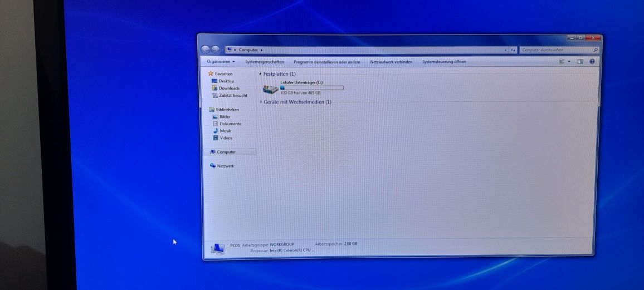
Task: Open Help via the question mark icon
Action: coord(592,62)
